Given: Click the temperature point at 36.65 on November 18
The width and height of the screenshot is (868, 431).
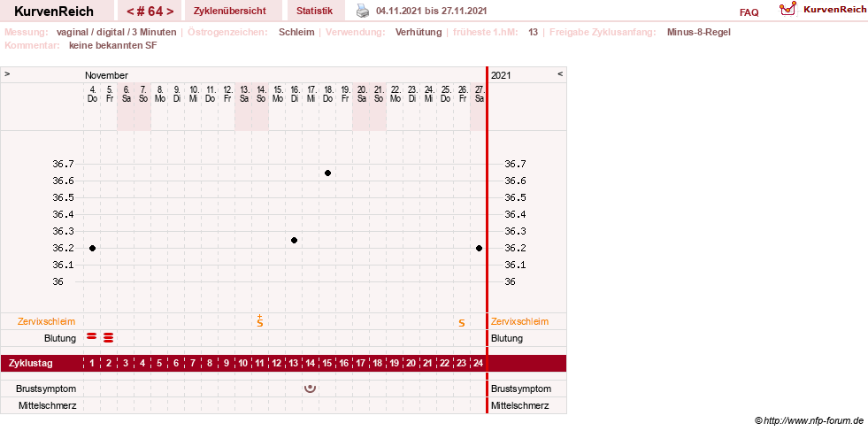Looking at the screenshot, I should click(x=327, y=173).
